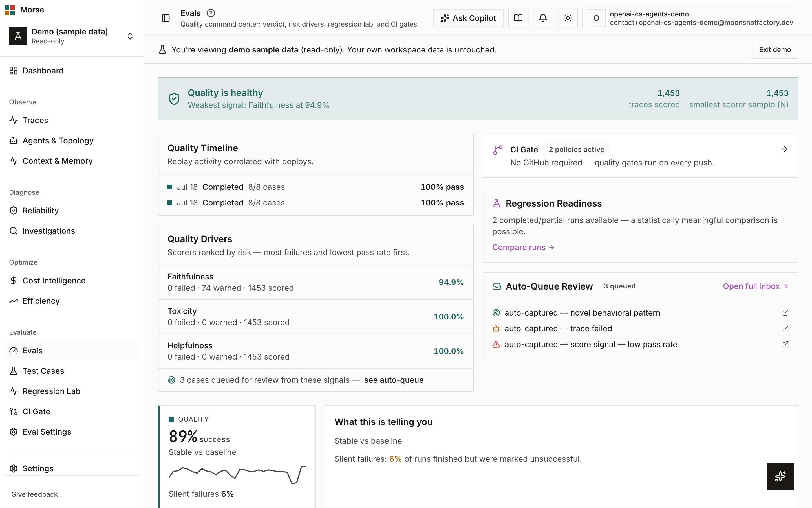Image resolution: width=812 pixels, height=508 pixels.
Task: Click the 2 policies active badge
Action: coord(577,150)
